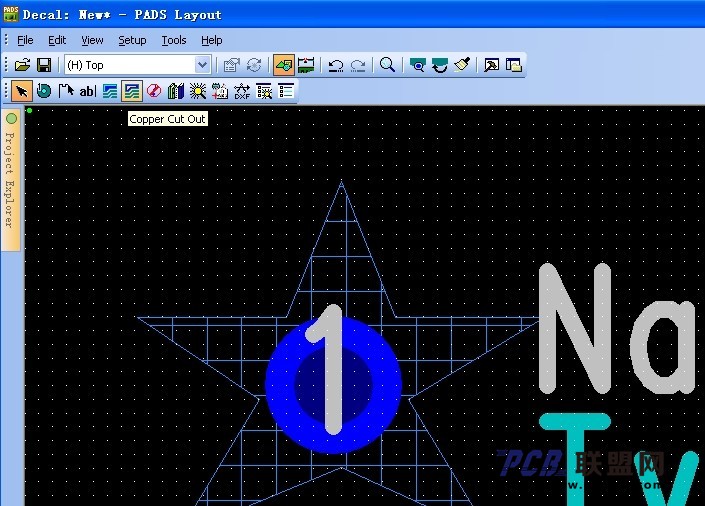Open the (H) Top layer dropdown
This screenshot has width=705, height=506.
(x=202, y=65)
